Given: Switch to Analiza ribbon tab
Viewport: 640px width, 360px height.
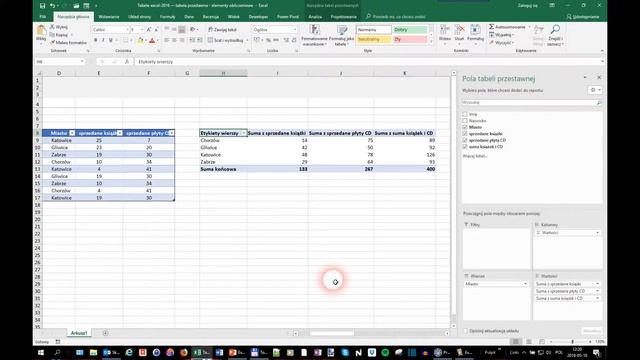Looking at the screenshot, I should 315,17.
